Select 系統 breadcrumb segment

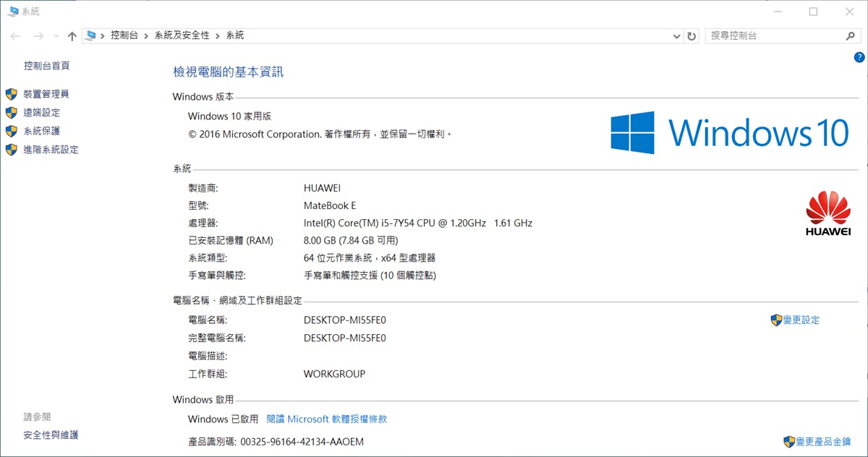click(235, 35)
